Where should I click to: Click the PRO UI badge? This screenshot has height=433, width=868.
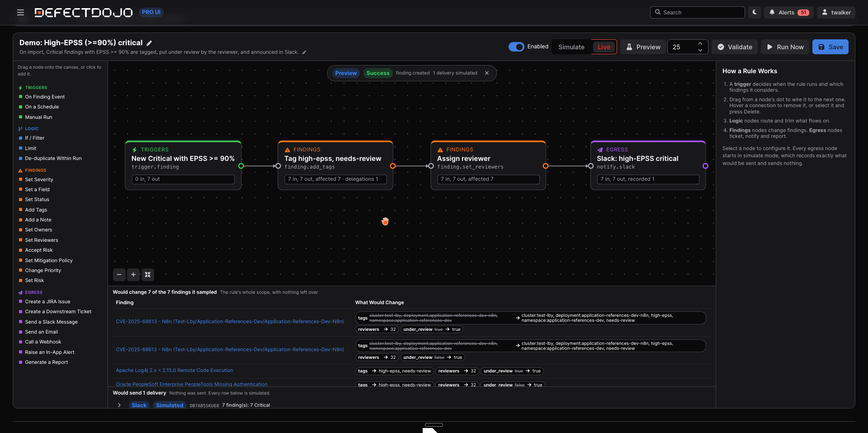pyautogui.click(x=151, y=12)
